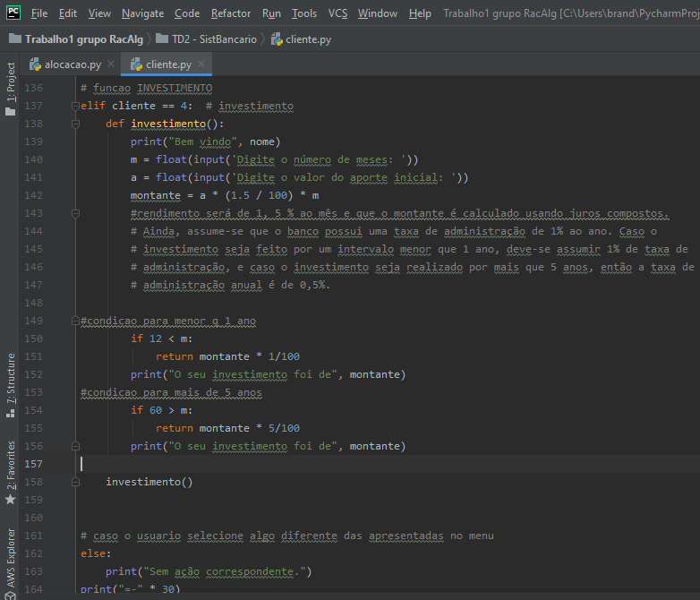Open the Navigate menu

pos(142,13)
